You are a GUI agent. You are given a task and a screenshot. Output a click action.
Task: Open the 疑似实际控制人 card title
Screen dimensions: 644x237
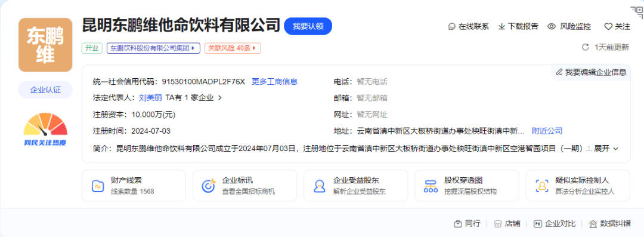click(582, 181)
